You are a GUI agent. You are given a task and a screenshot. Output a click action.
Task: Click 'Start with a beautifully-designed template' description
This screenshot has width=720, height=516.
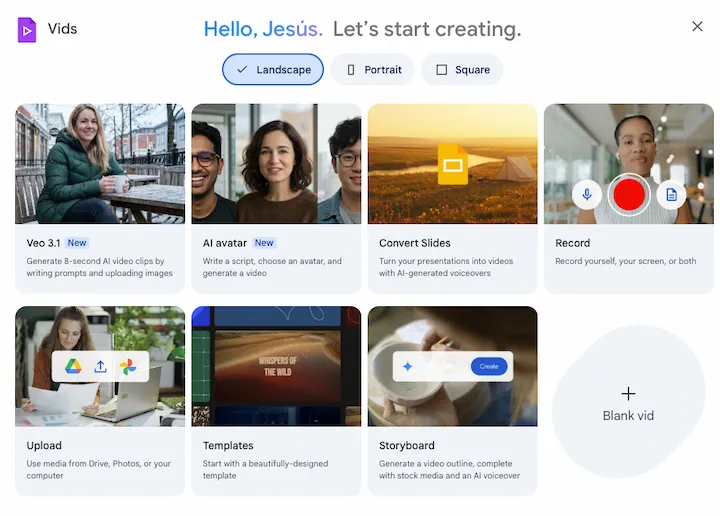[x=265, y=469]
